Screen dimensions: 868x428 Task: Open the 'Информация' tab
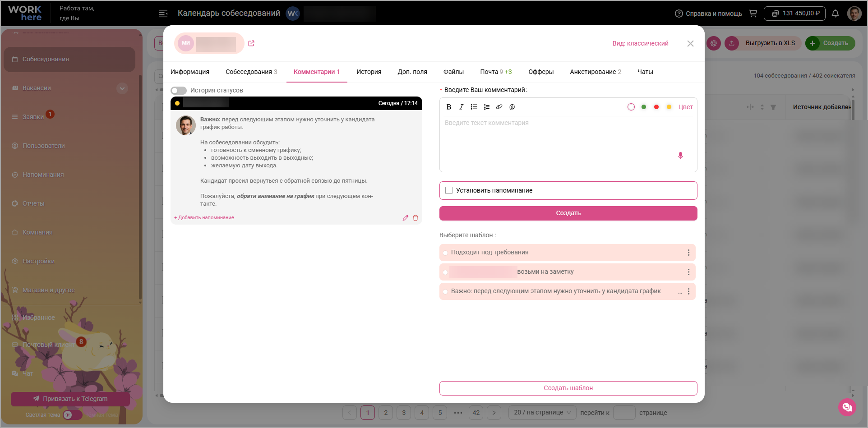190,72
